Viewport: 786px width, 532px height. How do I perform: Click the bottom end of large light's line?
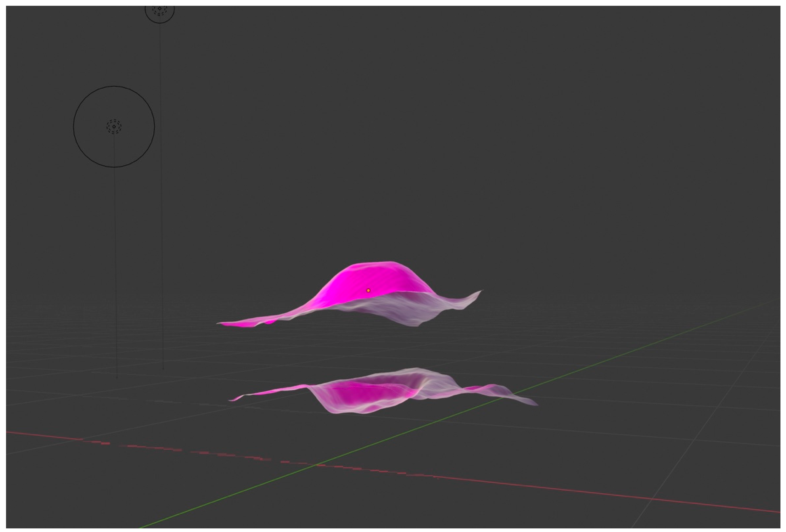tap(117, 377)
